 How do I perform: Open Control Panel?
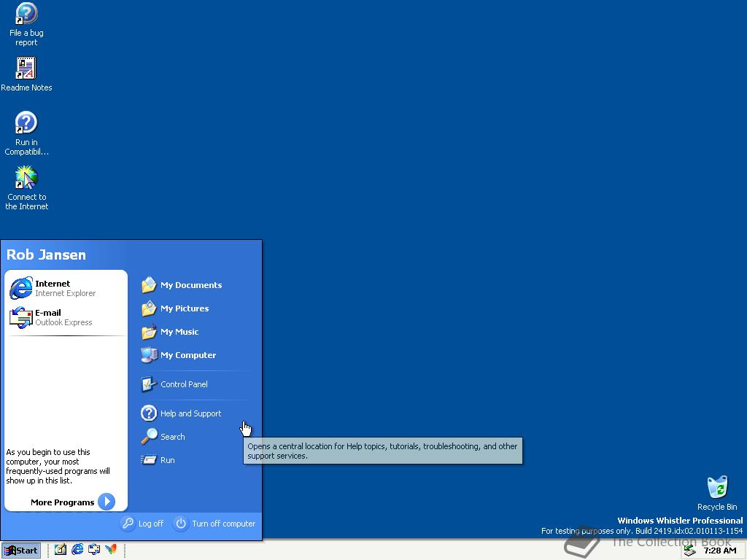(x=174, y=384)
